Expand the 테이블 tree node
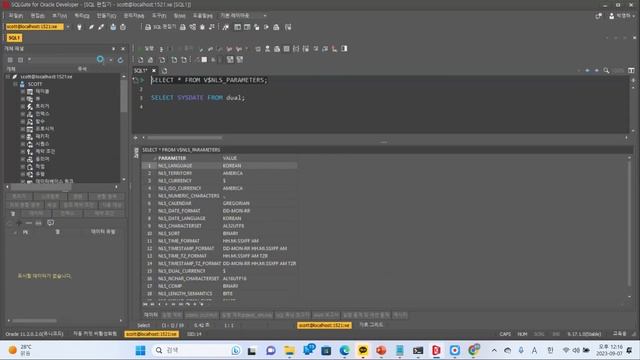 (23, 91)
